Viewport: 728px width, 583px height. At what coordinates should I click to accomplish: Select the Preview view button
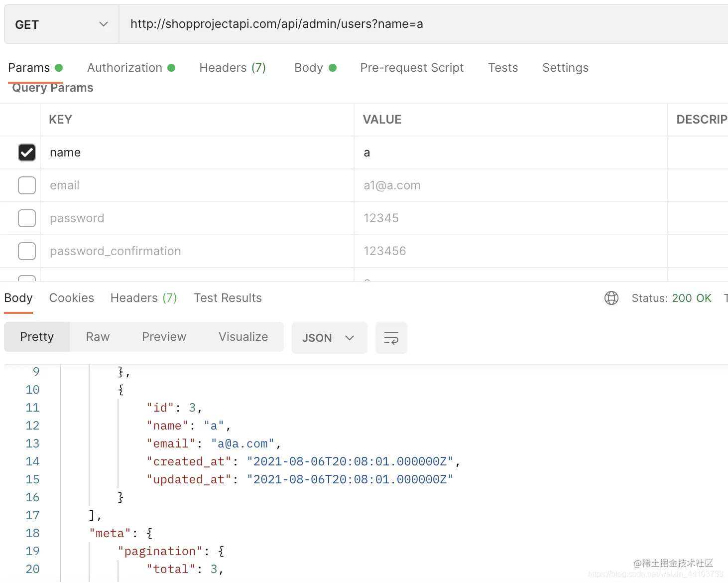164,337
